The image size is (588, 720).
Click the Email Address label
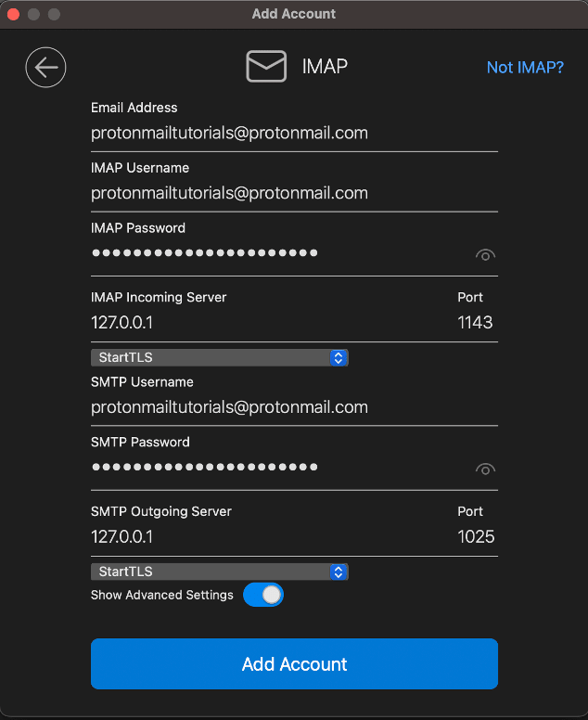pyautogui.click(x=134, y=108)
